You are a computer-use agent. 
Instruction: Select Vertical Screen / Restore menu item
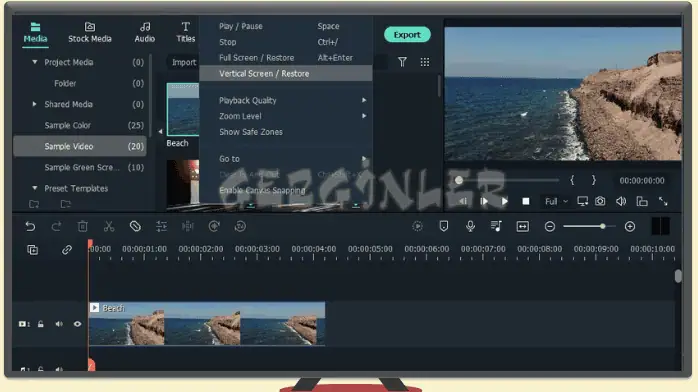(x=286, y=73)
